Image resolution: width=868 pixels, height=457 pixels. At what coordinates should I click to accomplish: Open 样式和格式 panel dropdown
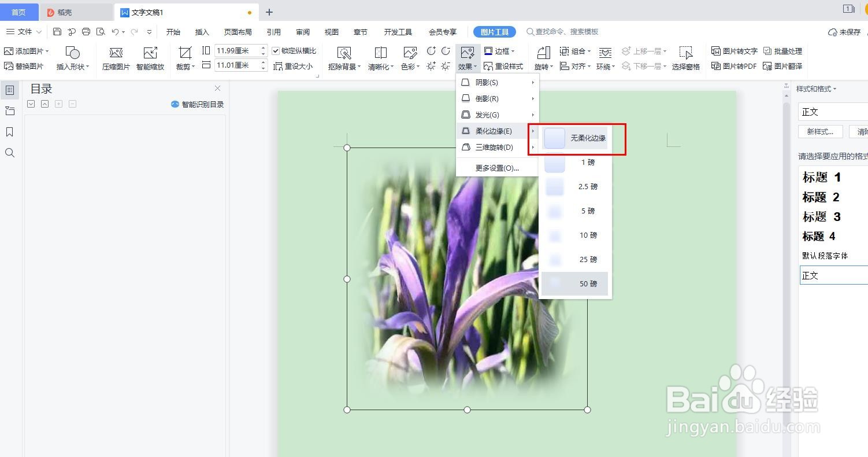(x=817, y=89)
